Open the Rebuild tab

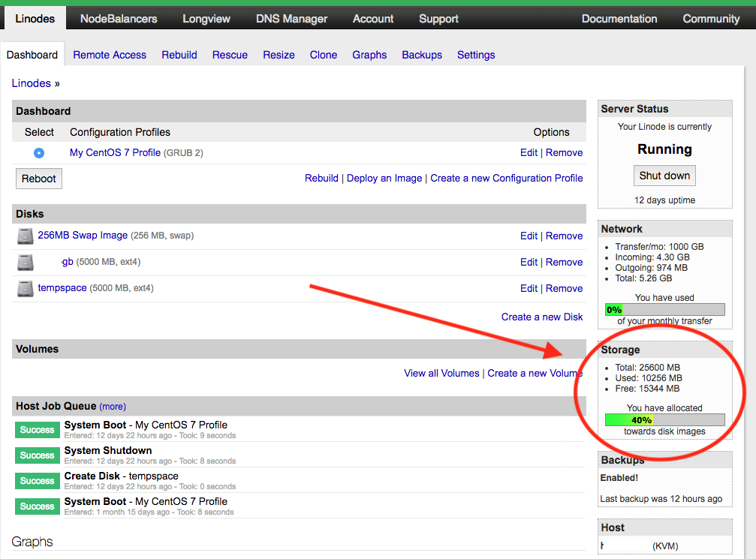click(x=179, y=55)
